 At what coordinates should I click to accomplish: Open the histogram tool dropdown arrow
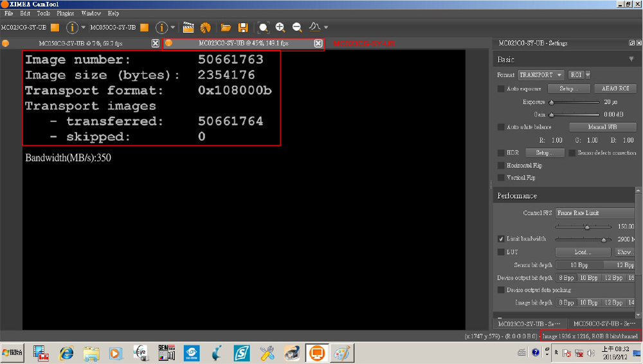[326, 28]
